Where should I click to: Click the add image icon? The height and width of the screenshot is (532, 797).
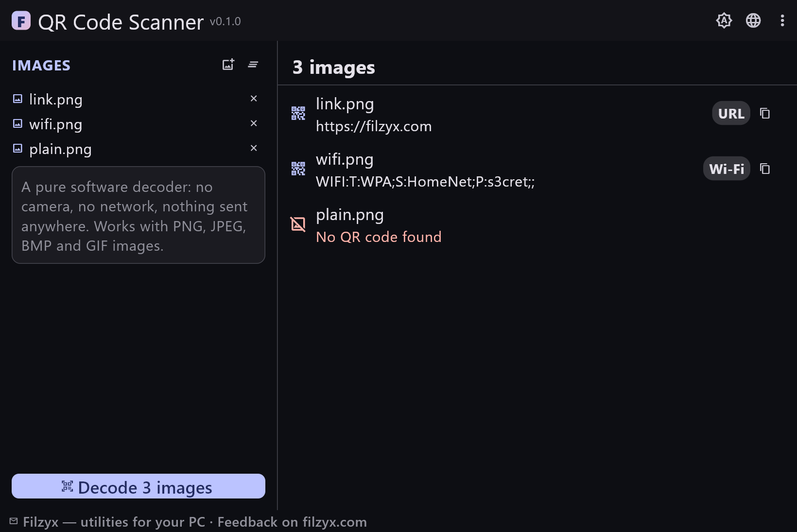(x=228, y=65)
